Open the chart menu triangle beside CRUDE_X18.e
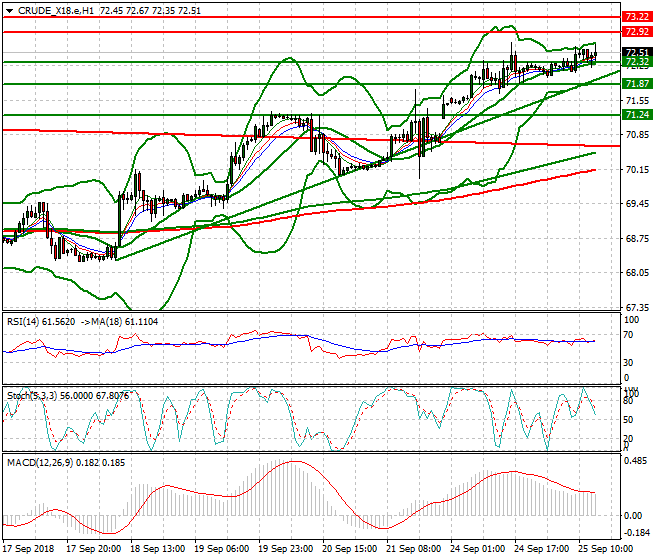This screenshot has height=560, width=660. pos(9,11)
